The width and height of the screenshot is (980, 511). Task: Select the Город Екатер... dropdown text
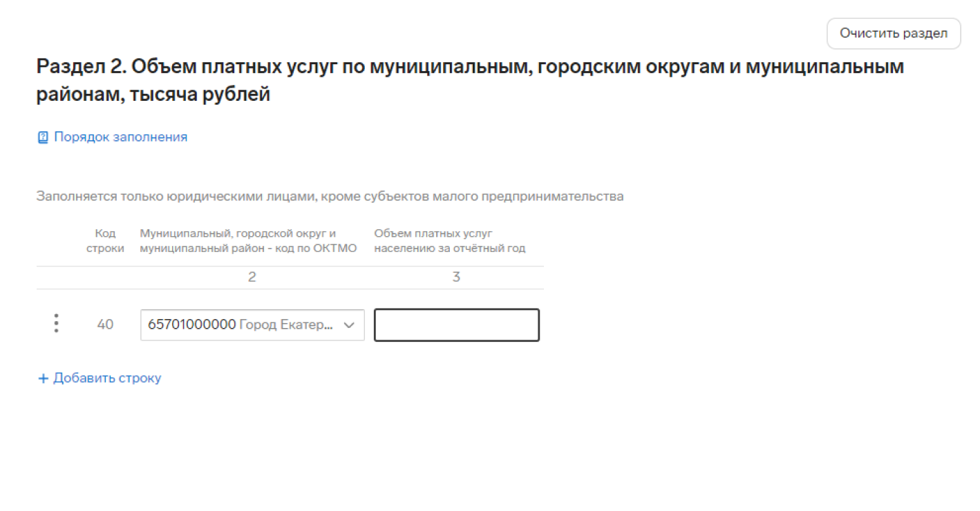[x=286, y=325]
